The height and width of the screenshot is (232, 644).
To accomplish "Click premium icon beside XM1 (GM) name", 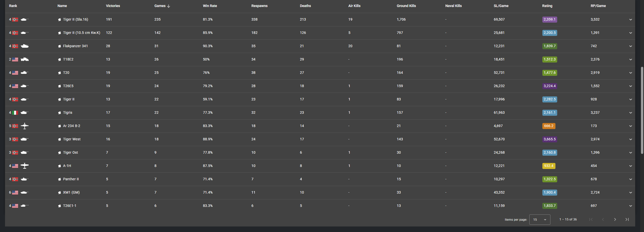I will [59, 193].
